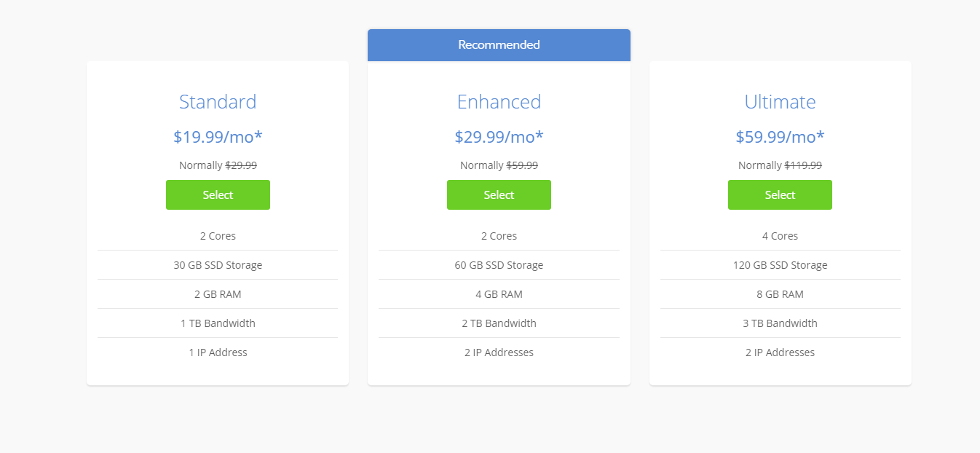Click the 4 GB RAM row in Enhanced
Screen dimensions: 980x453
coord(499,294)
